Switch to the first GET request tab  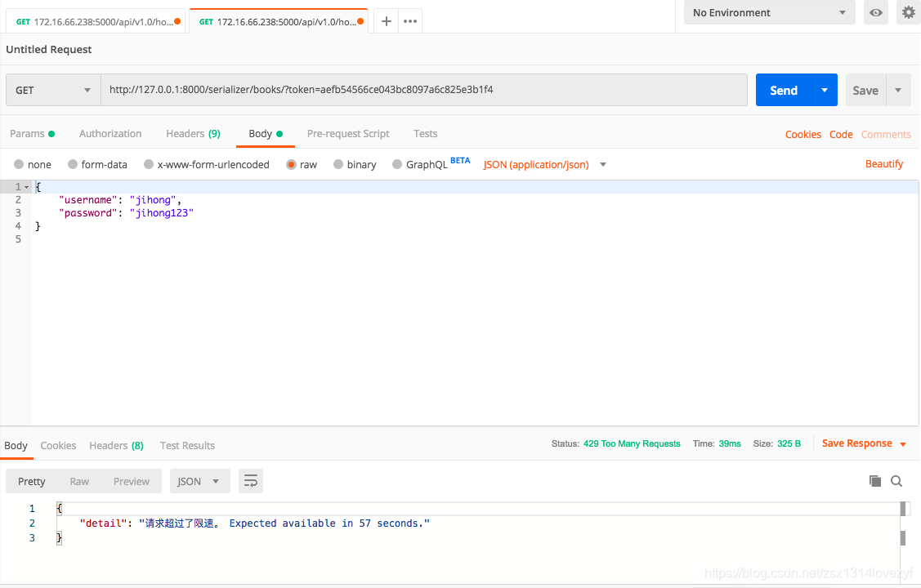[97, 22]
